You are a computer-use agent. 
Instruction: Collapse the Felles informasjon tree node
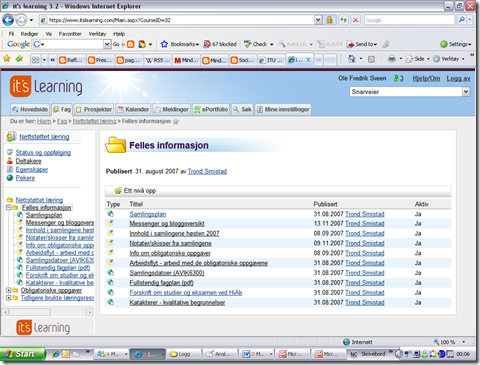(8, 207)
